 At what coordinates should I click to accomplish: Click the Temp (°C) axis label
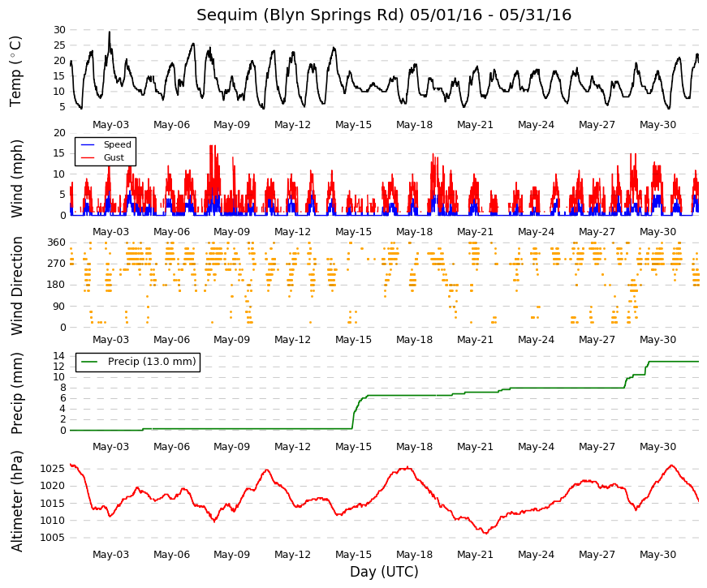click(15, 71)
